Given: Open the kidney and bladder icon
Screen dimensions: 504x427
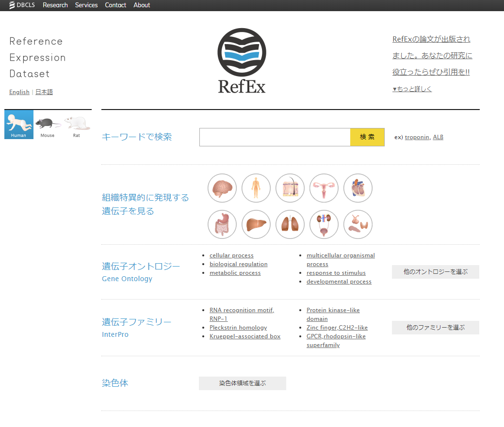Looking at the screenshot, I should pyautogui.click(x=324, y=224).
